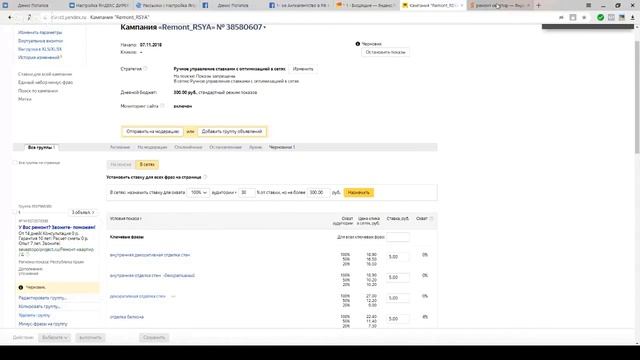The height and width of the screenshot is (360, 640).
Task: Open the Изменить параметры link
Action: pyautogui.click(x=40, y=32)
